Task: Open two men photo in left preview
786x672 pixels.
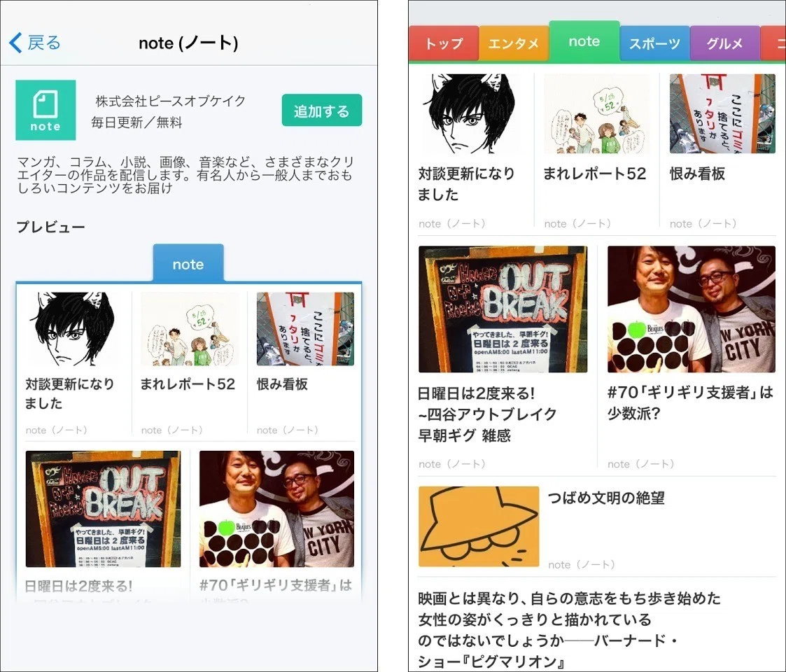Action: (276, 509)
